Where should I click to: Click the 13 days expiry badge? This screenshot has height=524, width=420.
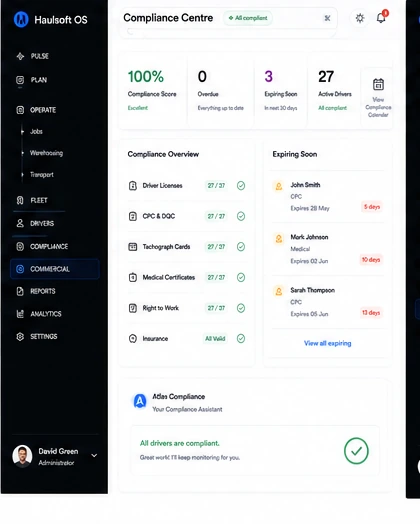(x=371, y=313)
